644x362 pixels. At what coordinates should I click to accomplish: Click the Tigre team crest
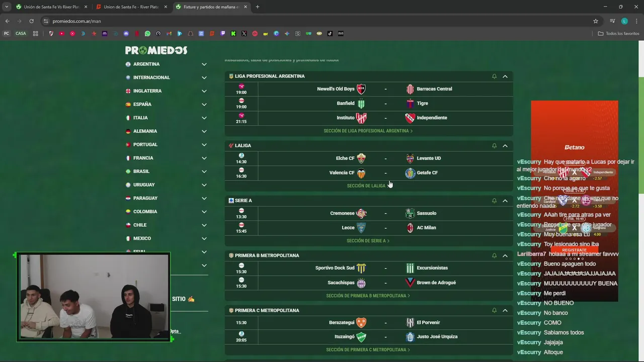point(410,104)
